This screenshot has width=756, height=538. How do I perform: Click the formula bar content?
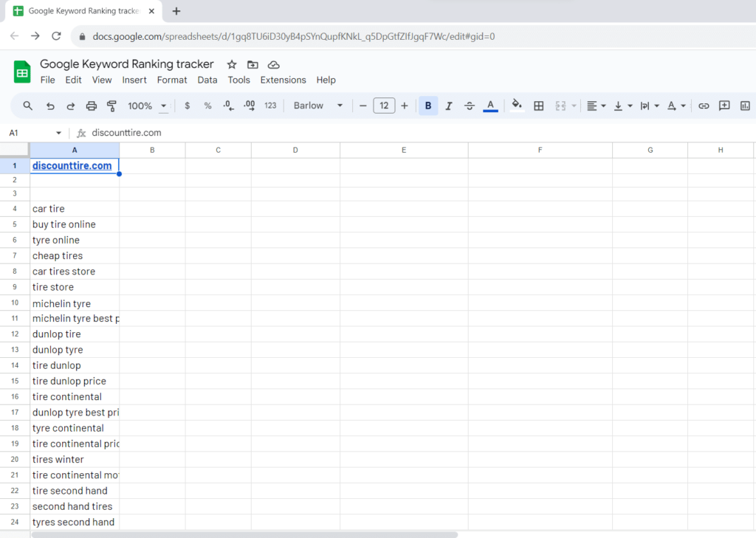127,133
